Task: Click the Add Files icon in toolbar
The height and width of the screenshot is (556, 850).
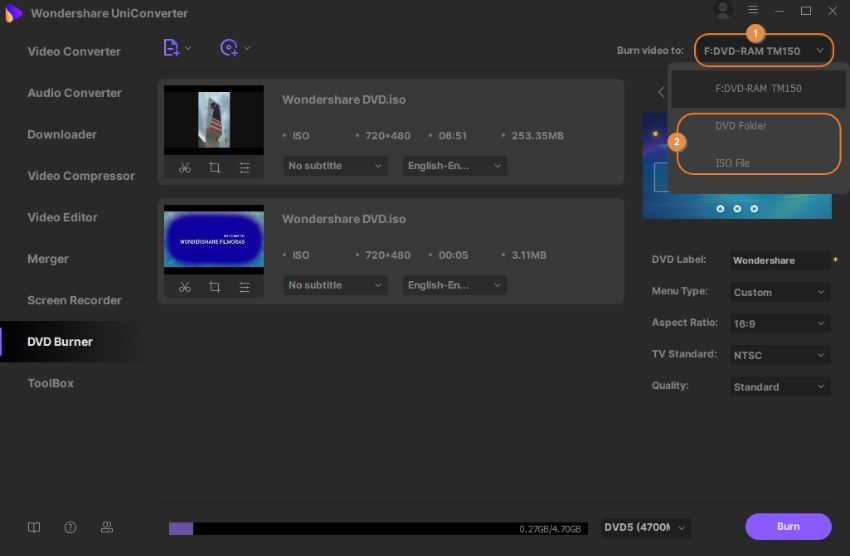Action: 171,48
